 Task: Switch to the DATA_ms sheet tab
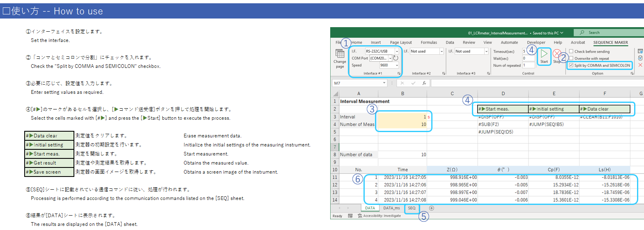tap(391, 208)
